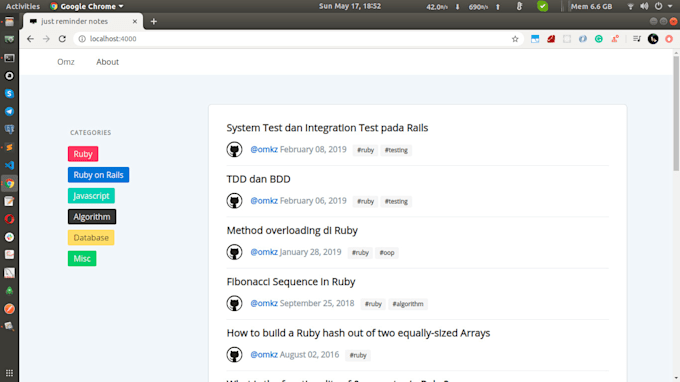This screenshot has width=680, height=382.
Task: Click the red Ruby extension icon
Action: pos(551,39)
